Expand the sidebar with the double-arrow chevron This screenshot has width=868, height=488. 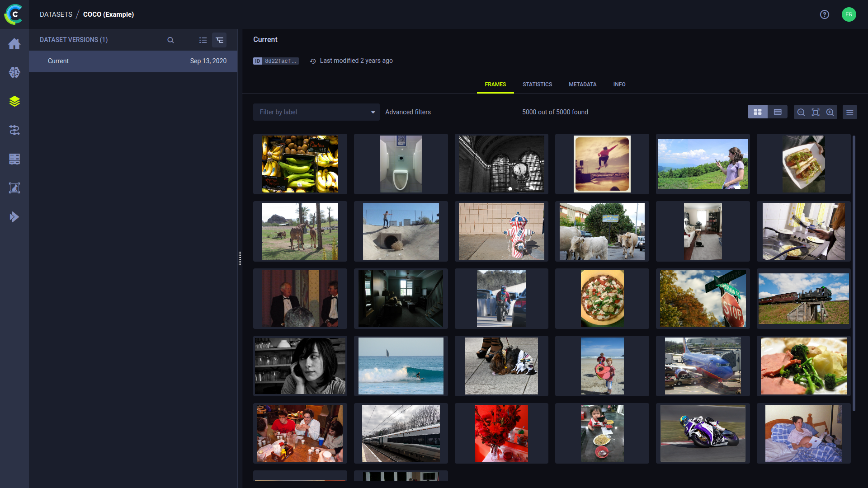coord(14,217)
